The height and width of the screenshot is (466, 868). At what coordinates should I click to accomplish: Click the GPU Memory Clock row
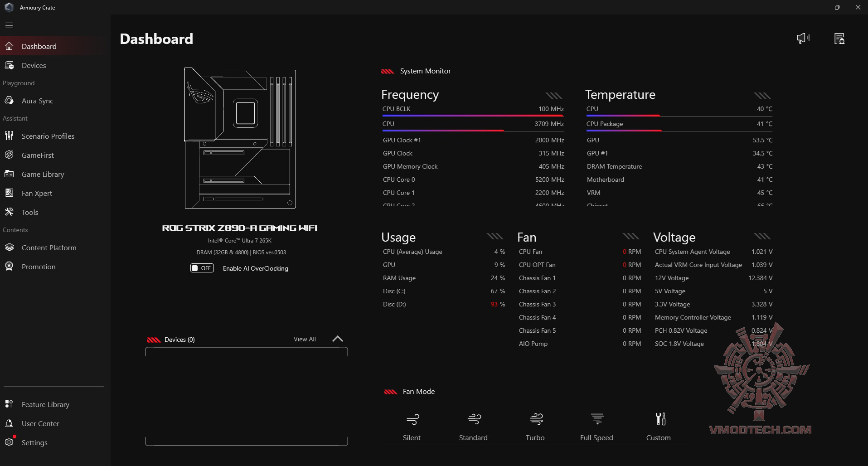[473, 166]
